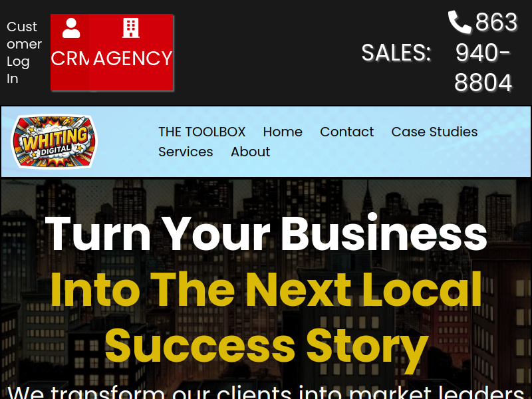Click the Turn Your Business headline

pyautogui.click(x=266, y=233)
